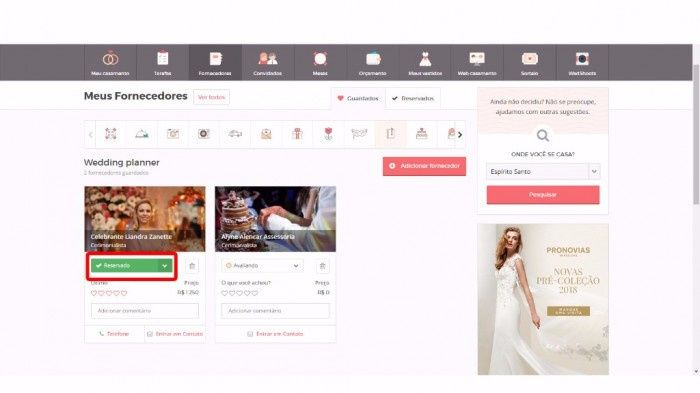700x393 pixels.
Task: Switch to the Reservados tab
Action: [413, 98]
